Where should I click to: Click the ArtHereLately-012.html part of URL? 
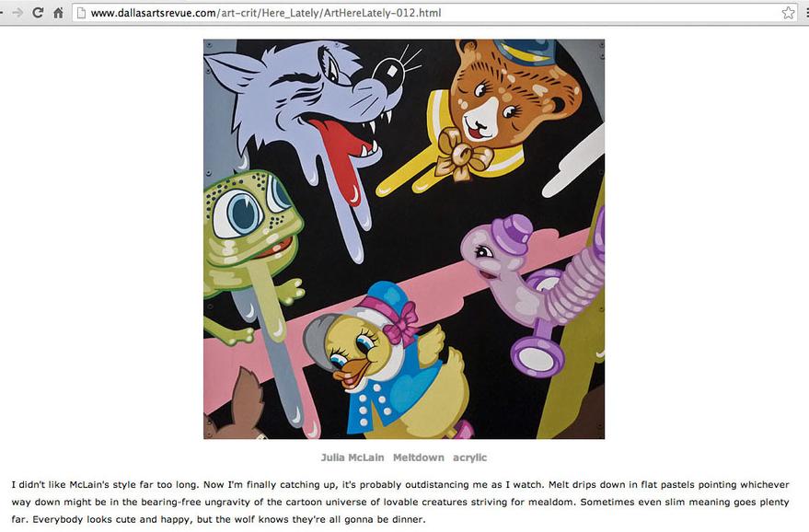tap(382, 13)
